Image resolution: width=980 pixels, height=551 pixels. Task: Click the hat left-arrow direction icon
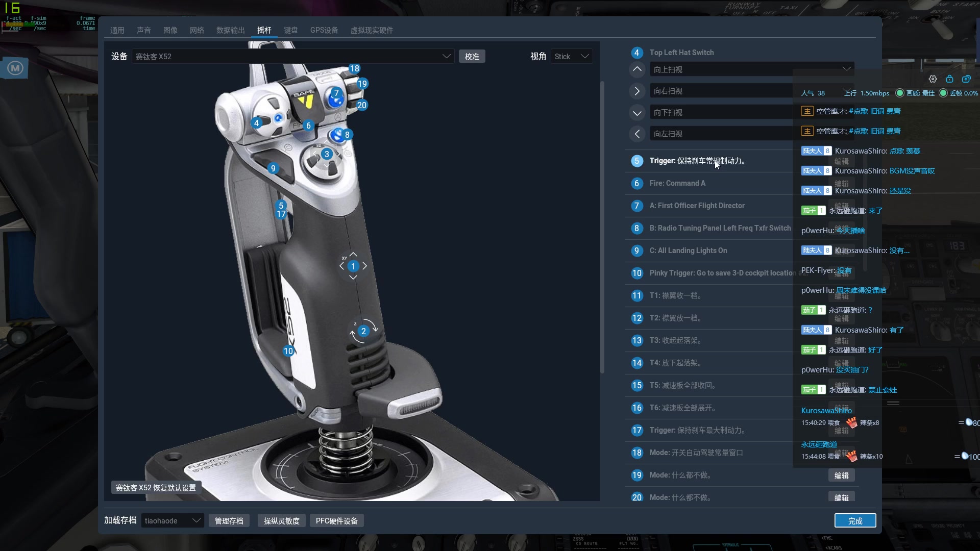[x=637, y=134]
